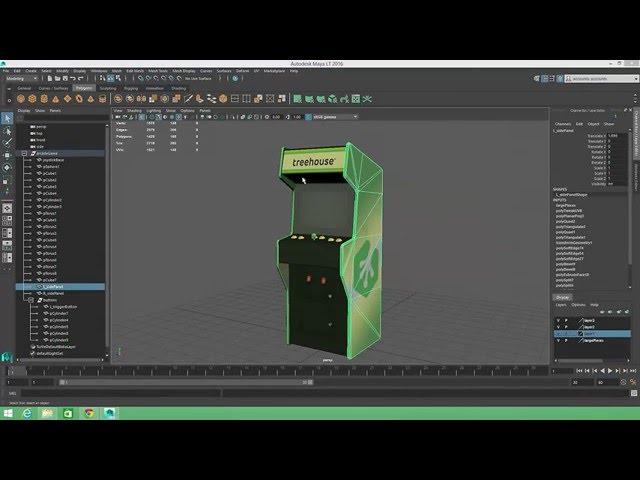This screenshot has height=480, width=640.
Task: Toggle select by object type mode
Action: pos(111,78)
